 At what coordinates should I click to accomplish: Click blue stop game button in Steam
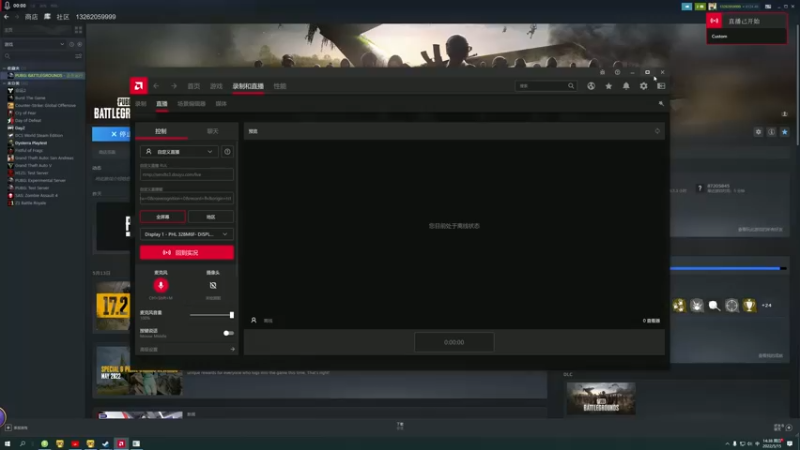pyautogui.click(x=111, y=134)
